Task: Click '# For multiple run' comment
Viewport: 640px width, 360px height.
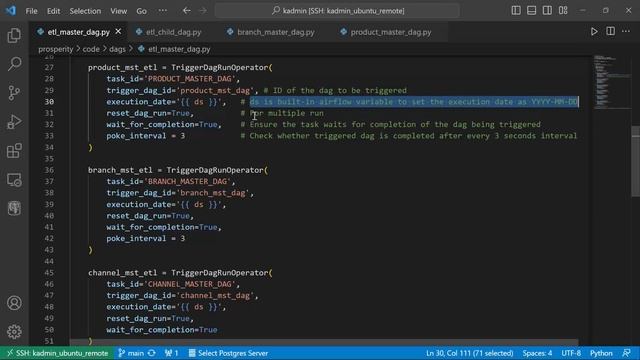Action: (282, 113)
